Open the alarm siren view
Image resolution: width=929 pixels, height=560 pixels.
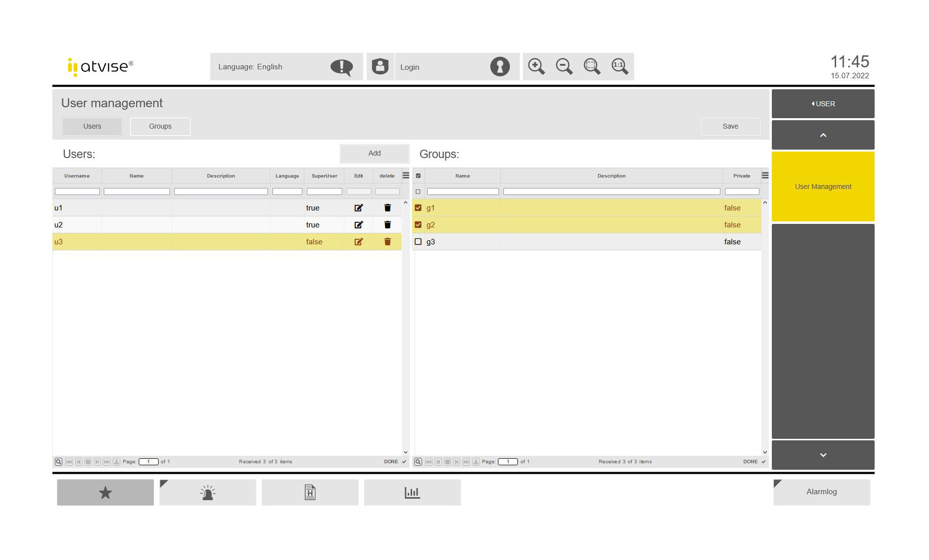point(208,493)
